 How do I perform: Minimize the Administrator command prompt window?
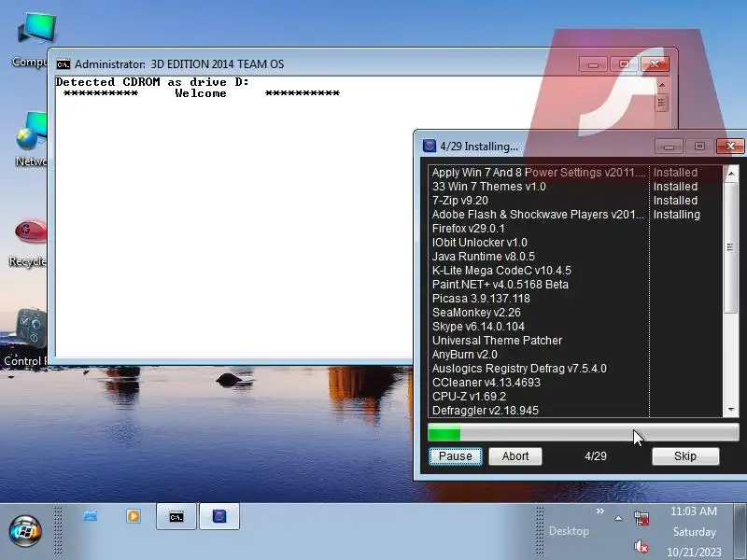593,64
